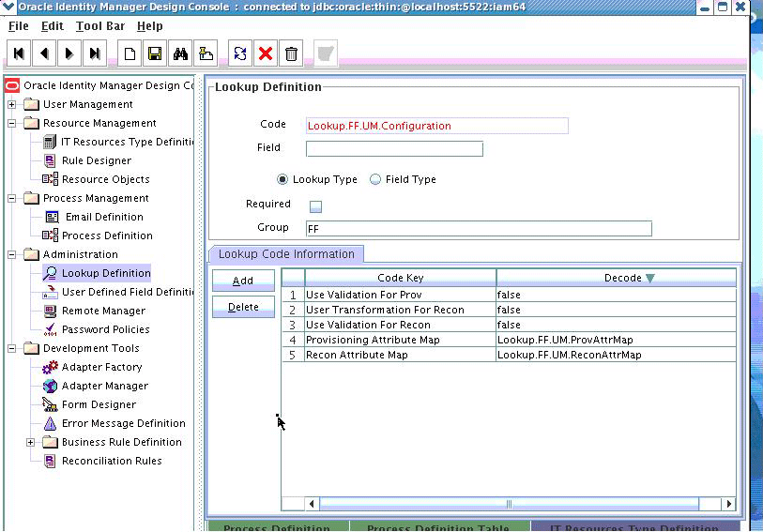Go to last record toolbar icon

click(95, 53)
